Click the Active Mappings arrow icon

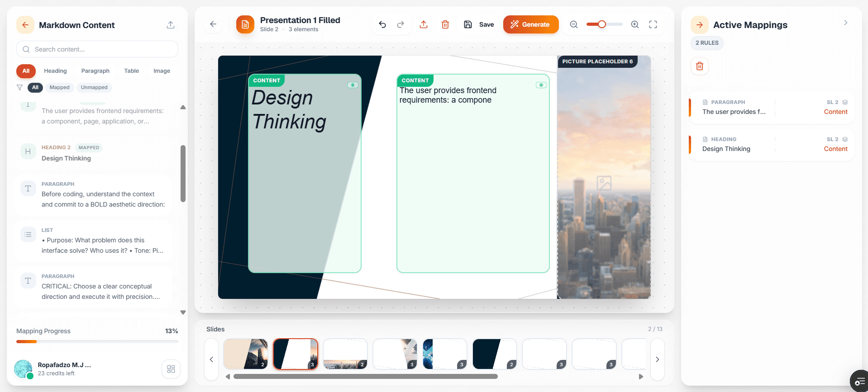[x=700, y=25]
